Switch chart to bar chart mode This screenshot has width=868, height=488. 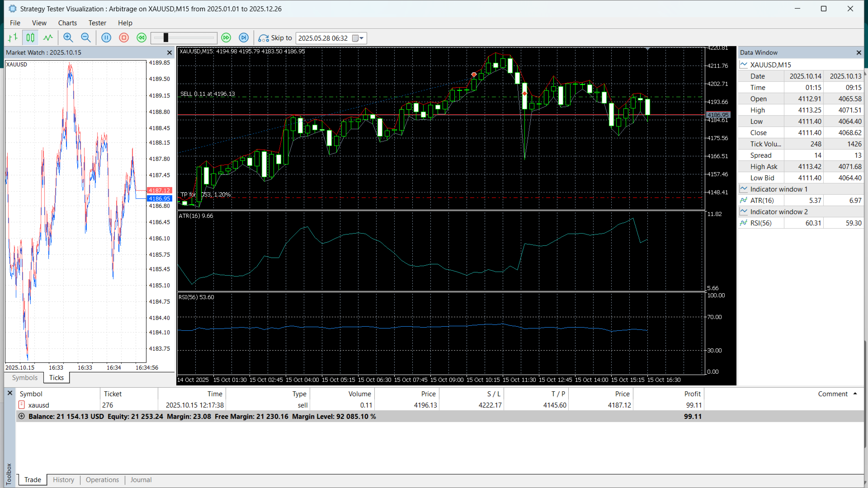coord(13,38)
